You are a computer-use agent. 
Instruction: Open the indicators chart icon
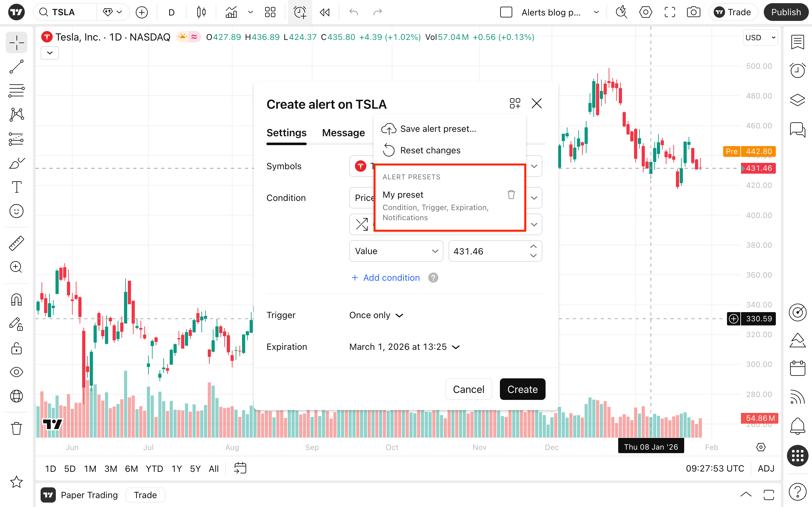[231, 12]
